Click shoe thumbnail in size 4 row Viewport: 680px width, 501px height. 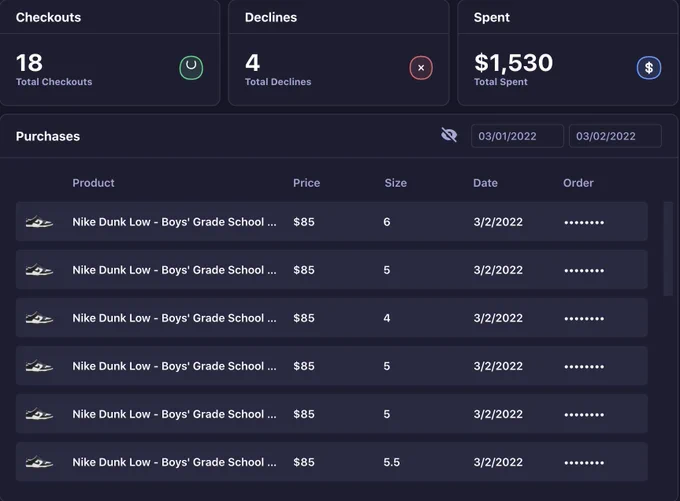(39, 318)
